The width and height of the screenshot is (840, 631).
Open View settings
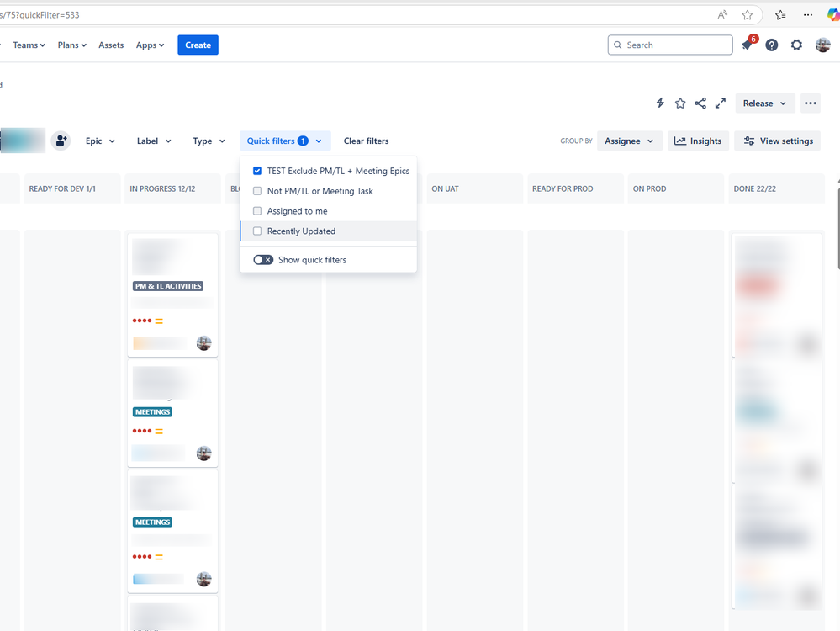(778, 141)
